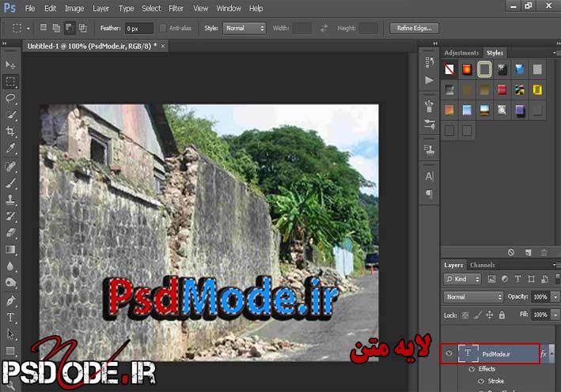Select the Blur tool
Screen dimensions: 561x392
click(x=10, y=266)
